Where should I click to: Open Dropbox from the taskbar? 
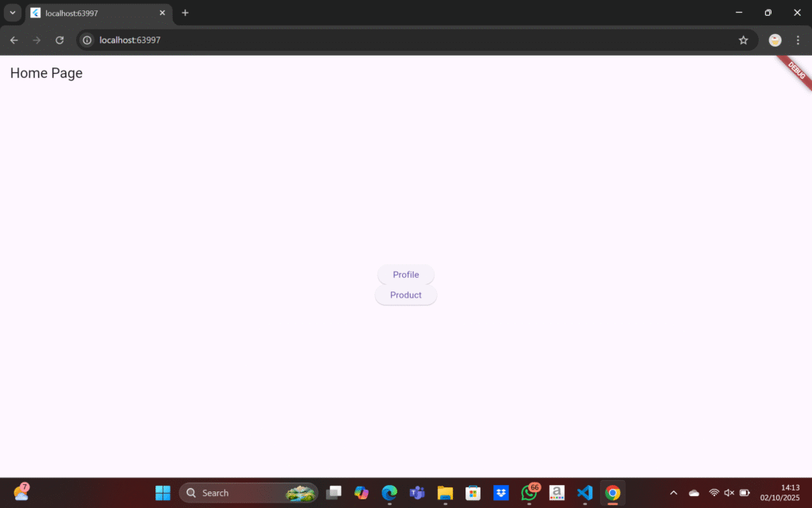click(500, 493)
